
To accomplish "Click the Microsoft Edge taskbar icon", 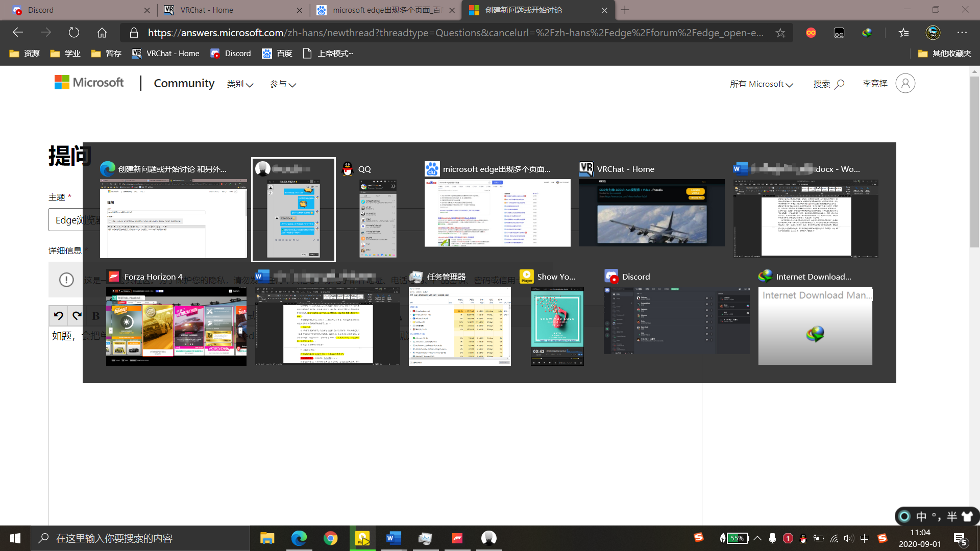I will click(x=300, y=537).
